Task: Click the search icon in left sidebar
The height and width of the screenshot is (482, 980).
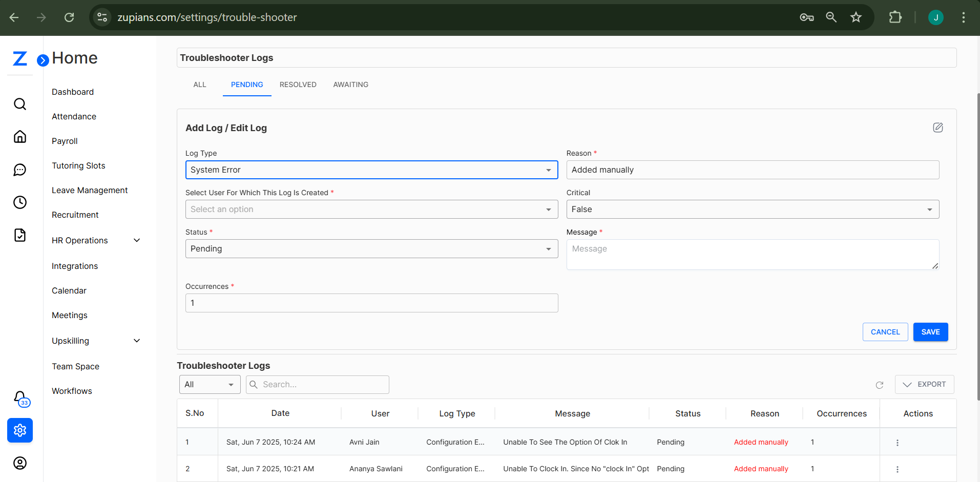Action: [20, 104]
